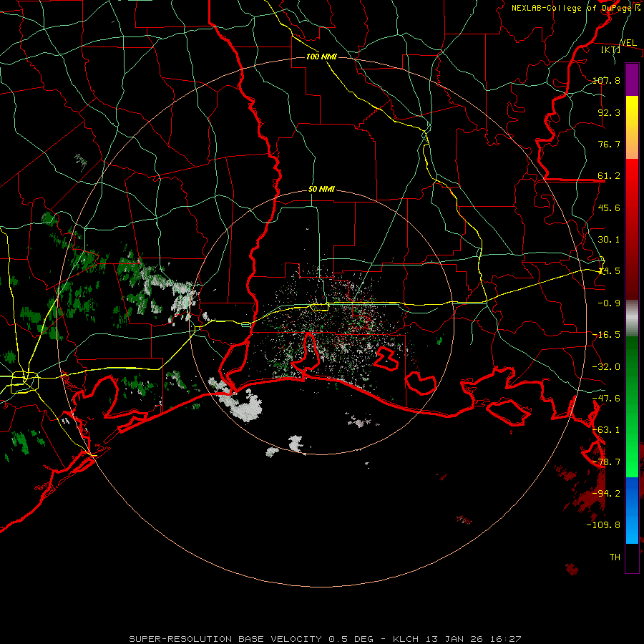Pick the black TH segment of the color bar
The height and width of the screenshot is (644, 644).
point(632,558)
